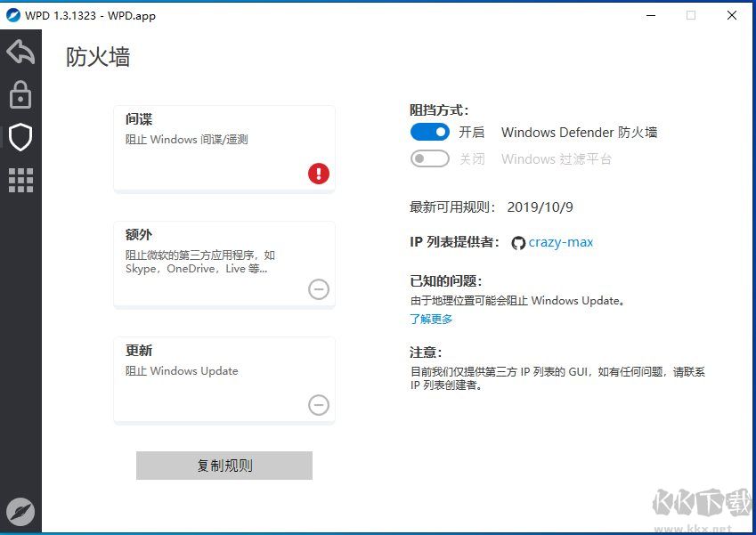756x535 pixels.
Task: Select the Firewall shield icon in sidebar
Action: click(x=20, y=137)
